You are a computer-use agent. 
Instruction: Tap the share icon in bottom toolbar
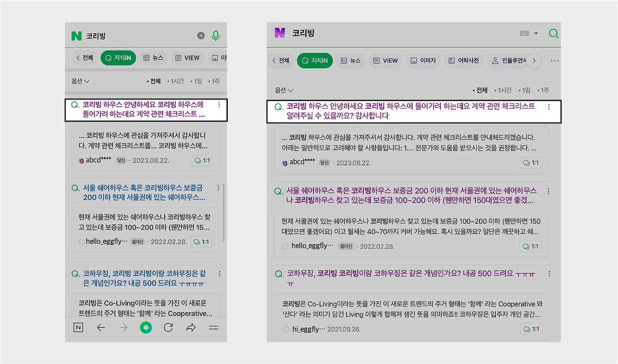coord(191,328)
